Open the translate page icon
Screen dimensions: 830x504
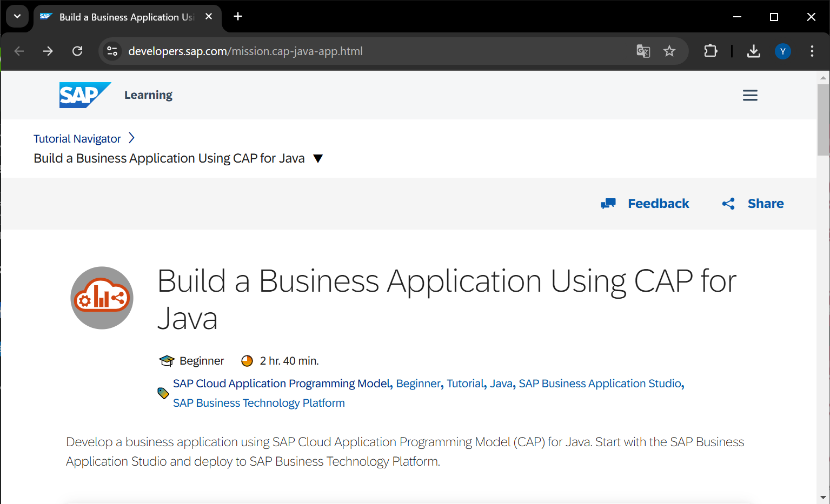(643, 51)
